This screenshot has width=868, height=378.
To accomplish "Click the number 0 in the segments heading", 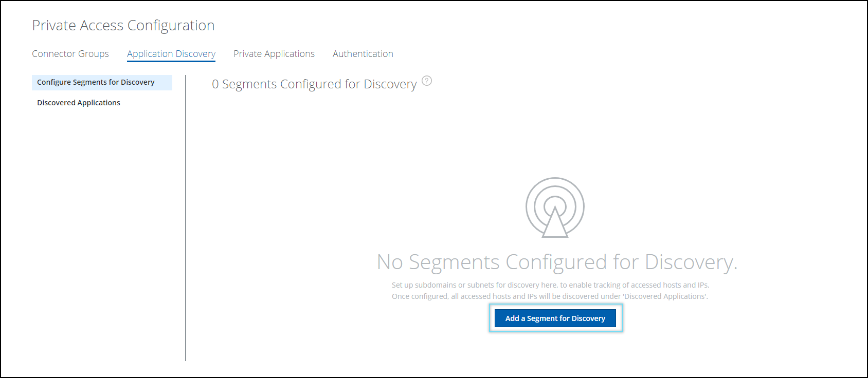I will pos(215,84).
